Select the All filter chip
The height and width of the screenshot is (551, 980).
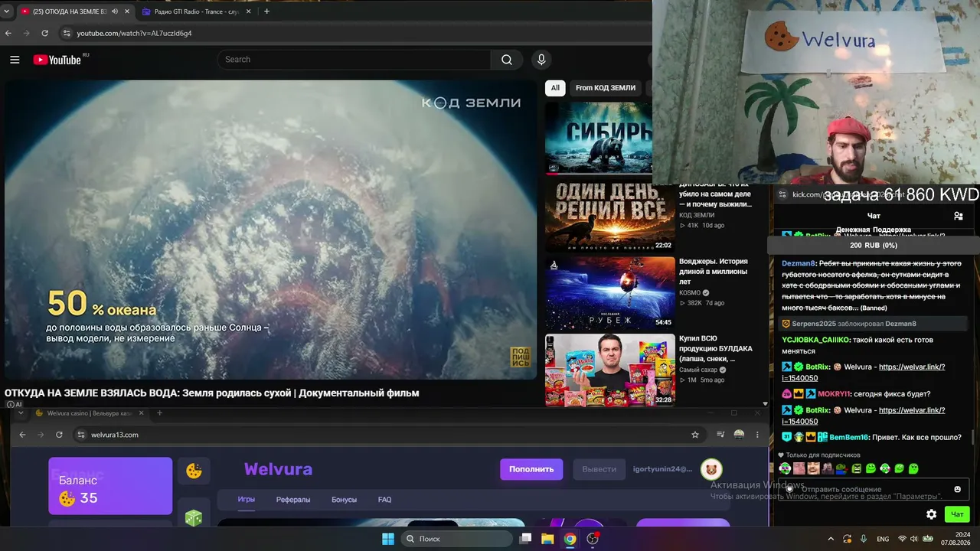click(555, 88)
